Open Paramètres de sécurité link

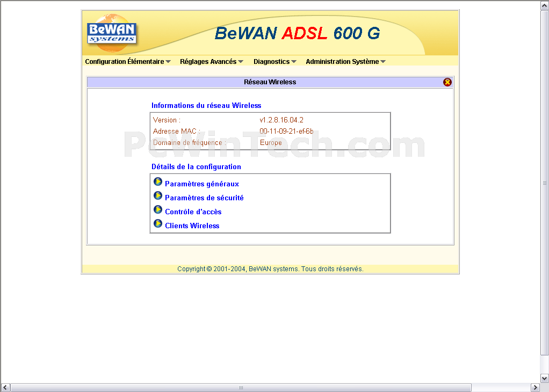point(204,198)
